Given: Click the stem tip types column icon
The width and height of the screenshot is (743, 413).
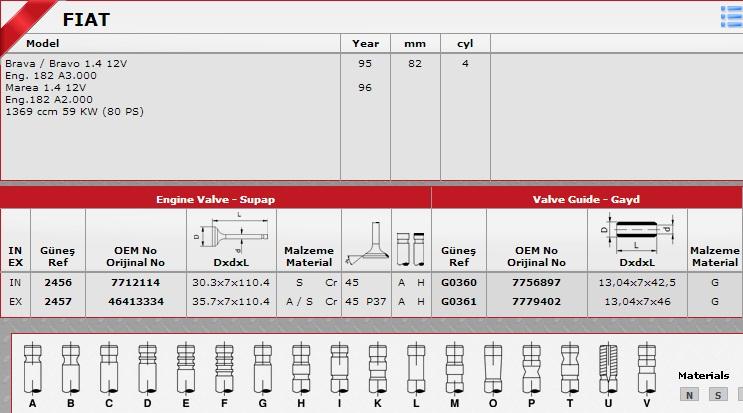Looking at the screenshot, I should tap(410, 249).
